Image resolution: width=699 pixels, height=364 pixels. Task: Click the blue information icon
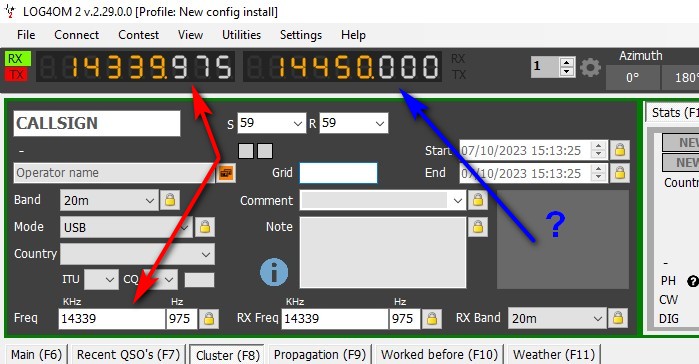click(x=274, y=272)
